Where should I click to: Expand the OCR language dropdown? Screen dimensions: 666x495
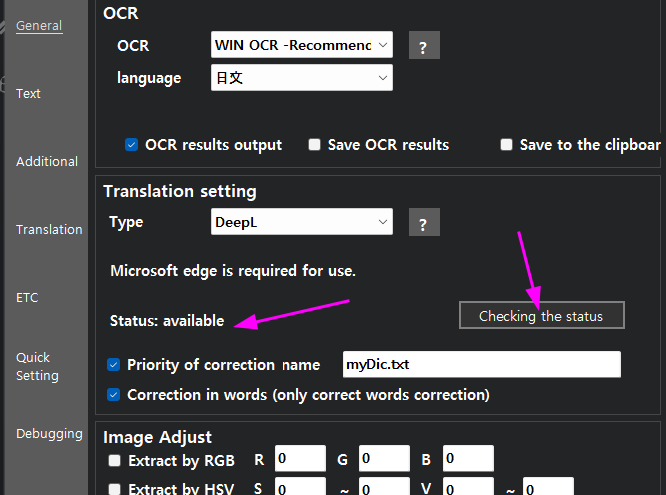[x=302, y=77]
